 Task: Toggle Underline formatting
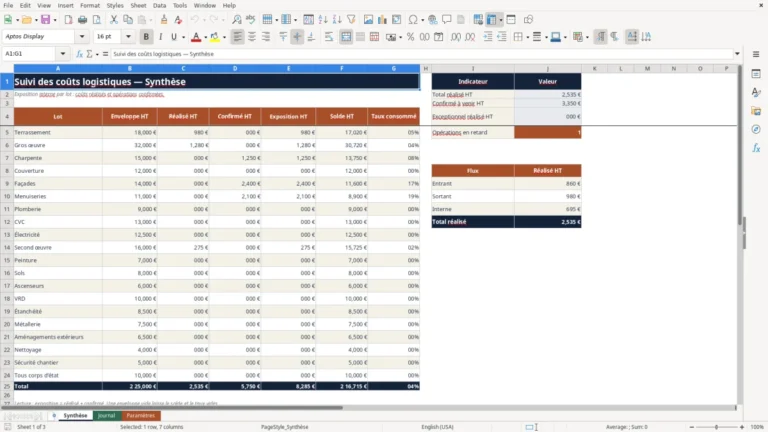174,37
